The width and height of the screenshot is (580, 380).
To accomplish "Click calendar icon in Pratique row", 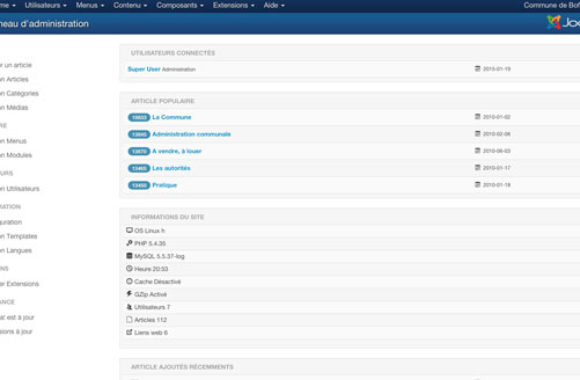I will [477, 185].
